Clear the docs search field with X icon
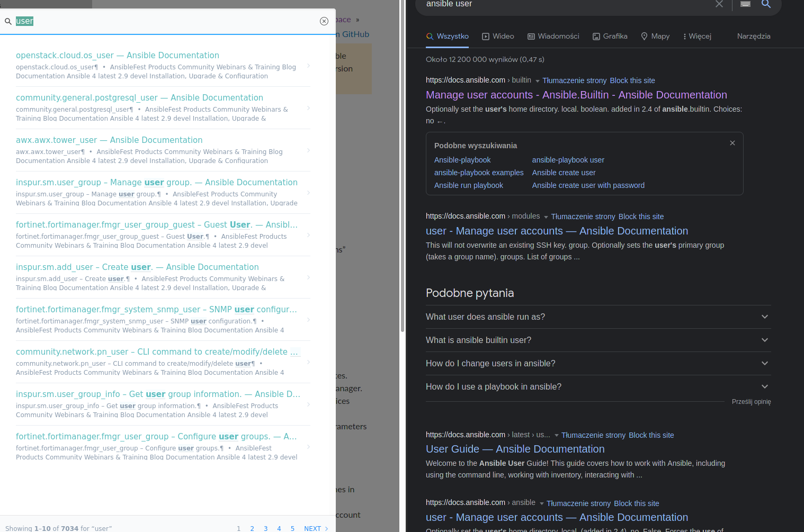The height and width of the screenshot is (532, 804). [x=324, y=21]
